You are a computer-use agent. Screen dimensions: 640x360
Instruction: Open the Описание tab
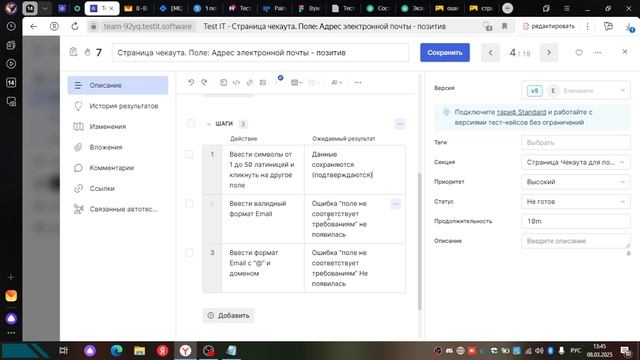pyautogui.click(x=118, y=85)
